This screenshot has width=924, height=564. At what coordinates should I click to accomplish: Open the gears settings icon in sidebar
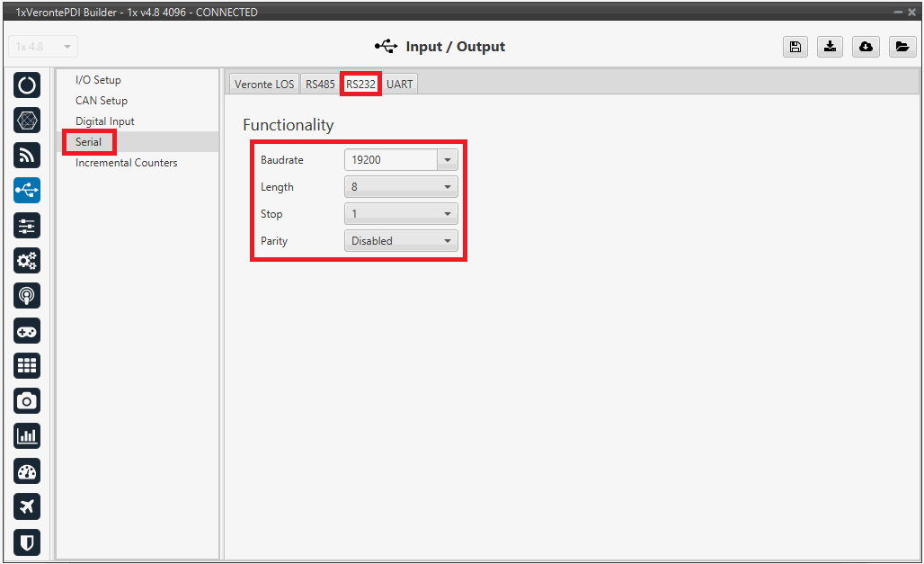[x=27, y=261]
